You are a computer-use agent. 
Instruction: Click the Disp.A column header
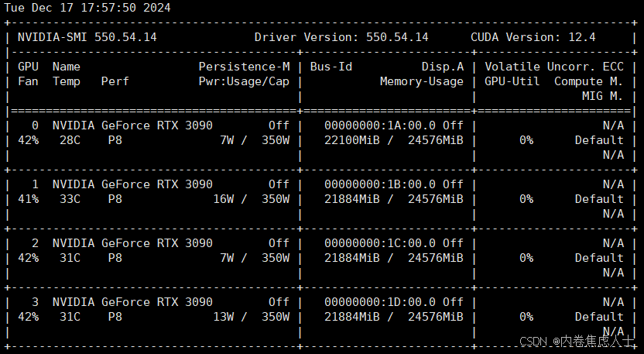[x=442, y=67]
